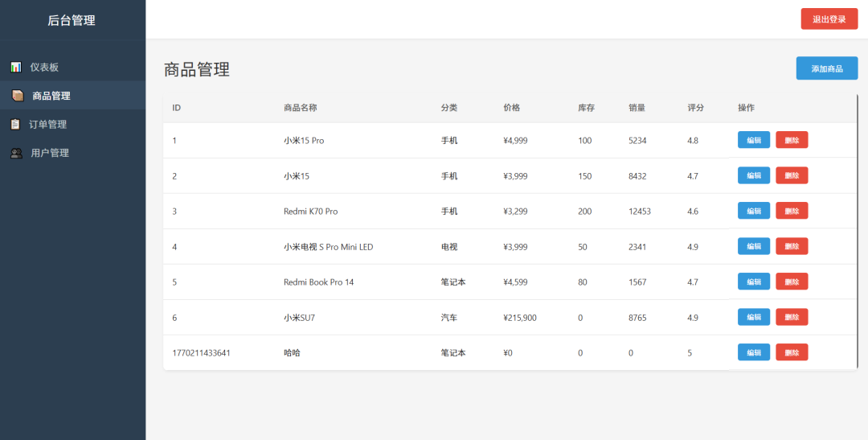
Task: Click the price ¥4,599 cell
Action: coord(515,282)
